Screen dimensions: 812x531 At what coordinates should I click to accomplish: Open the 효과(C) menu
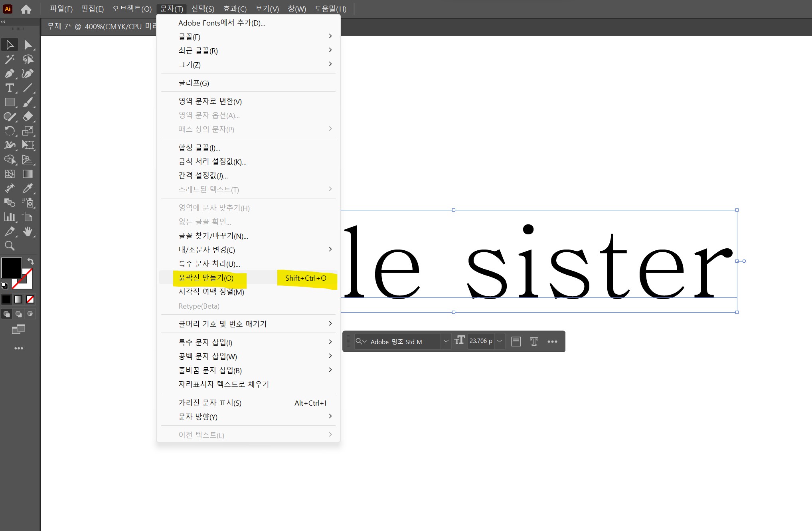235,9
